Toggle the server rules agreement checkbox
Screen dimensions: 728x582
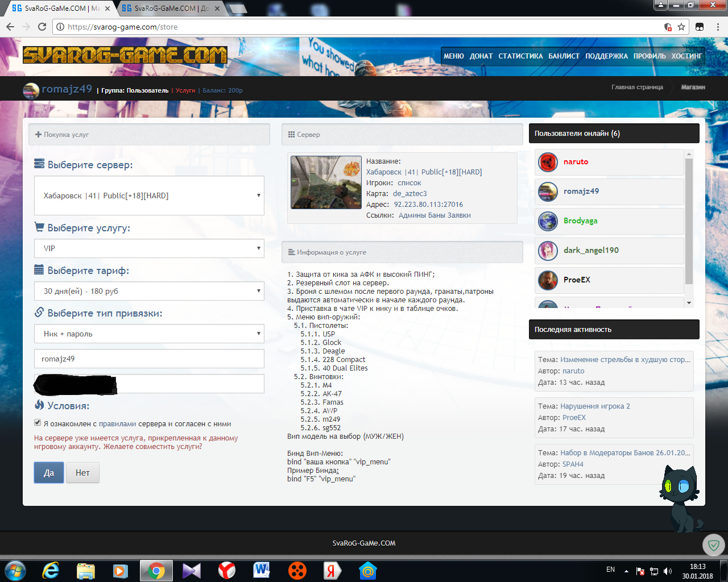pos(38,423)
